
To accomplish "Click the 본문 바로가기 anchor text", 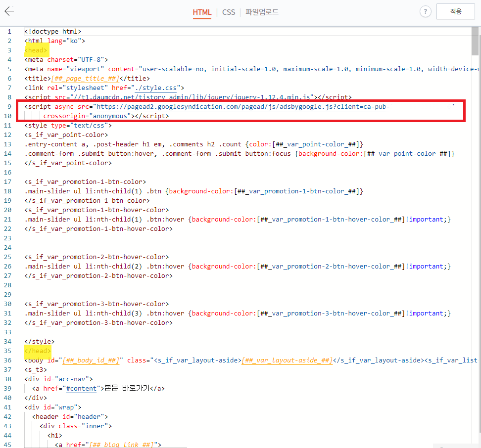I will click(x=127, y=388).
